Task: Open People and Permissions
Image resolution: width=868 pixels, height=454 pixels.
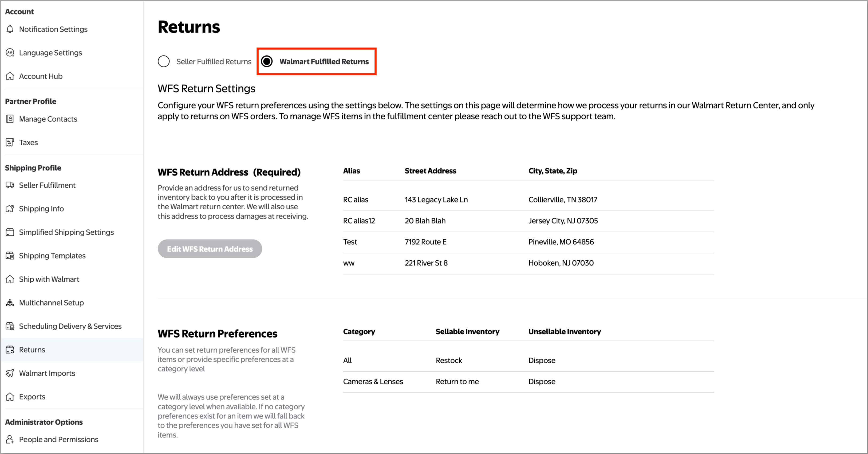Action: [59, 439]
